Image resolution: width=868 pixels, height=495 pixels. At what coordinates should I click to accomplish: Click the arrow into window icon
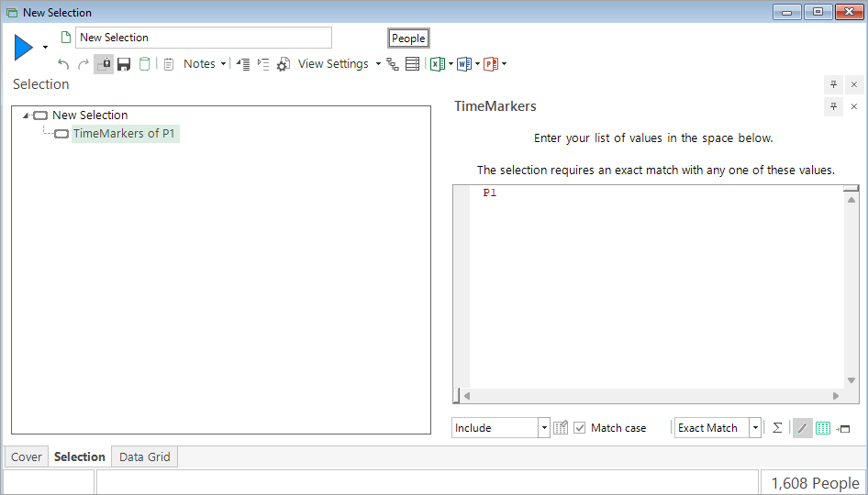[843, 429]
